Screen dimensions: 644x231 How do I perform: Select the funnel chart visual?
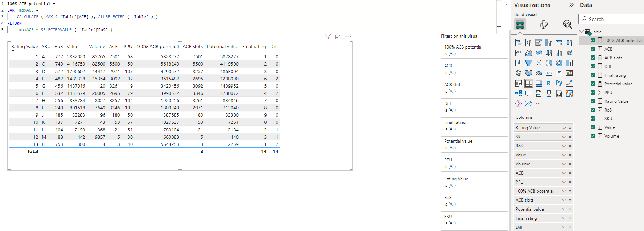529,63
